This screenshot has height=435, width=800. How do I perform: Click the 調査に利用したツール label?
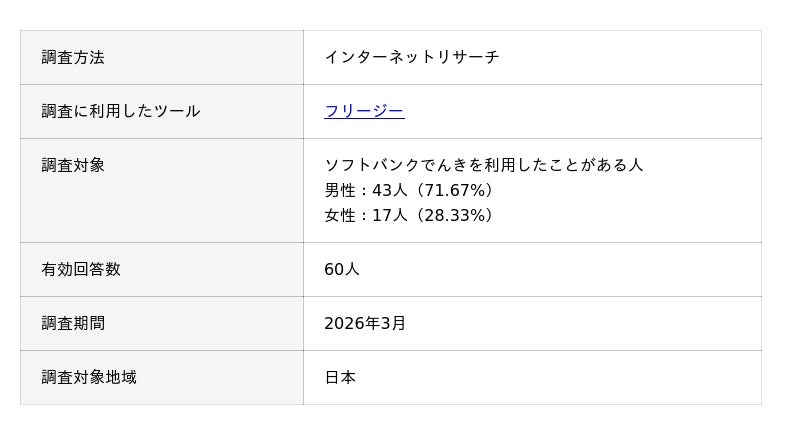[x=121, y=111]
